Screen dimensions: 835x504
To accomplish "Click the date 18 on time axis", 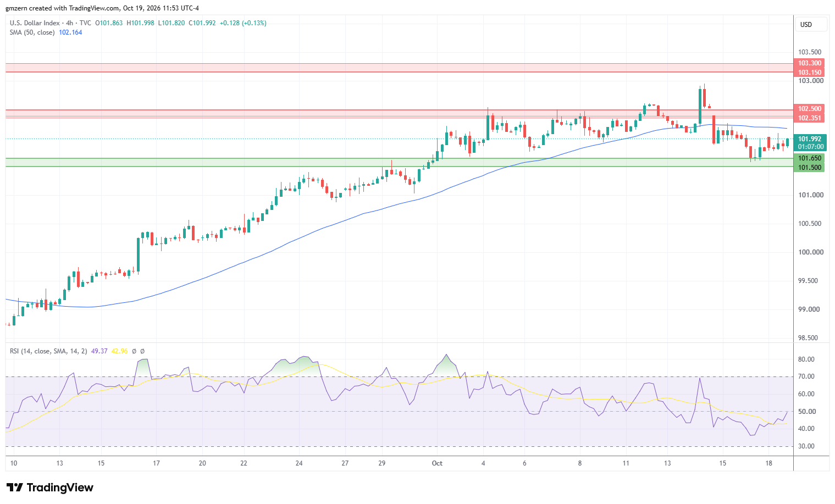I will pos(769,463).
